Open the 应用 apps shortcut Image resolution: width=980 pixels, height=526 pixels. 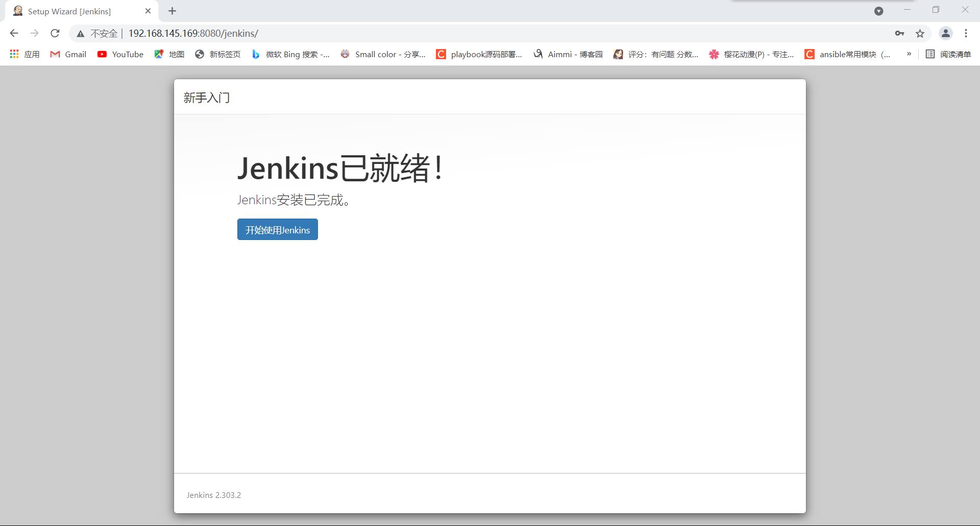coord(24,54)
